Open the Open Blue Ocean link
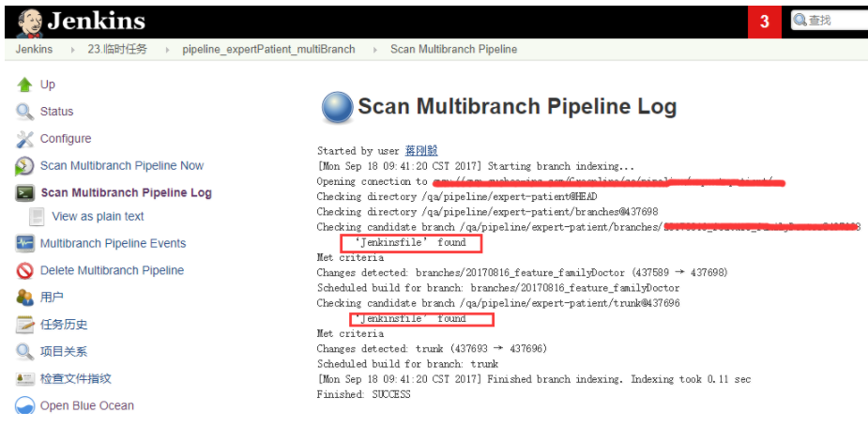The width and height of the screenshot is (868, 427). (x=87, y=405)
